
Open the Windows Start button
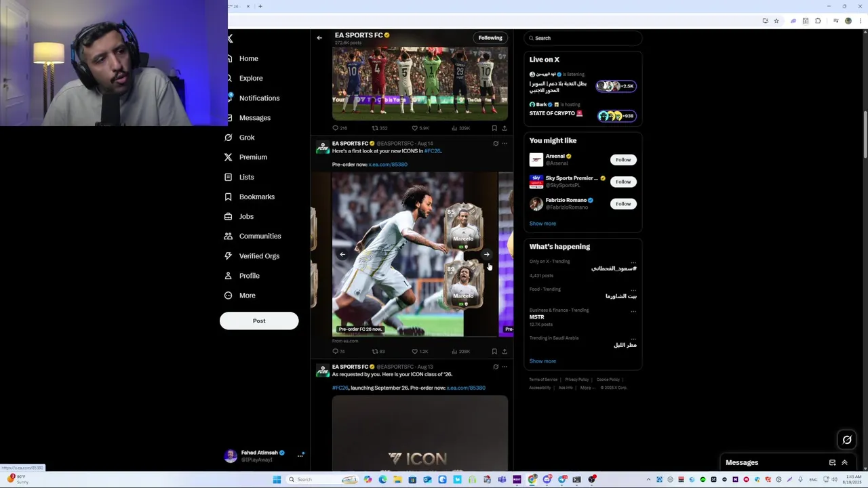point(277,480)
